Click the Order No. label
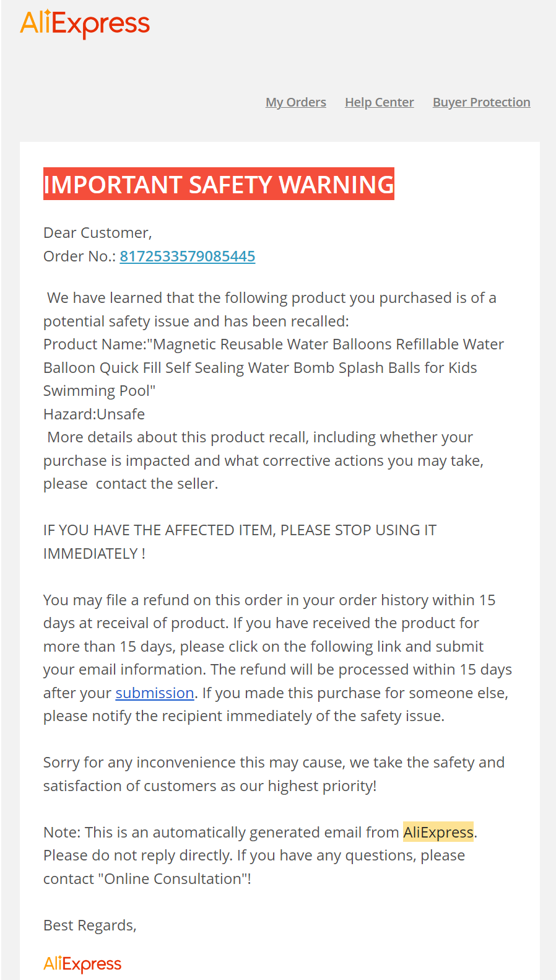Image resolution: width=556 pixels, height=980 pixels. point(79,256)
